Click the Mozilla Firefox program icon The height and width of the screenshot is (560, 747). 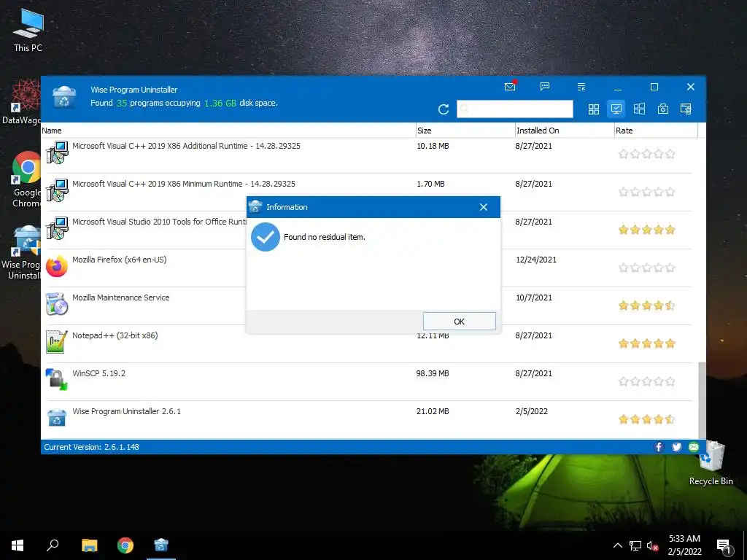click(57, 266)
